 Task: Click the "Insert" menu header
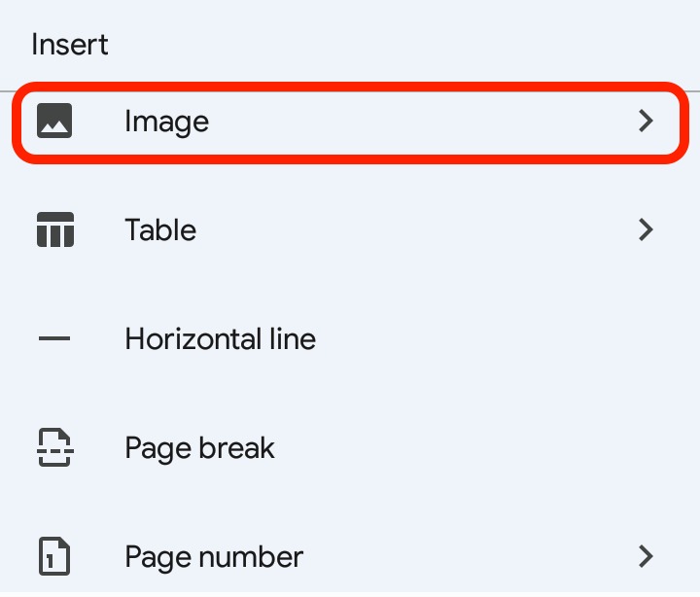point(69,45)
